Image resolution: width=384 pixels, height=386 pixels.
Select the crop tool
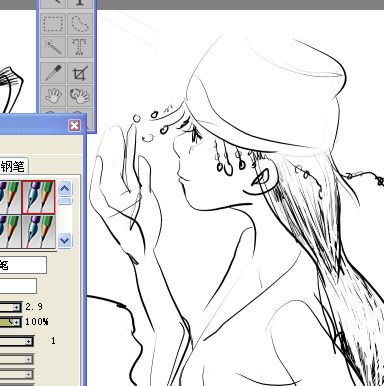click(x=80, y=72)
